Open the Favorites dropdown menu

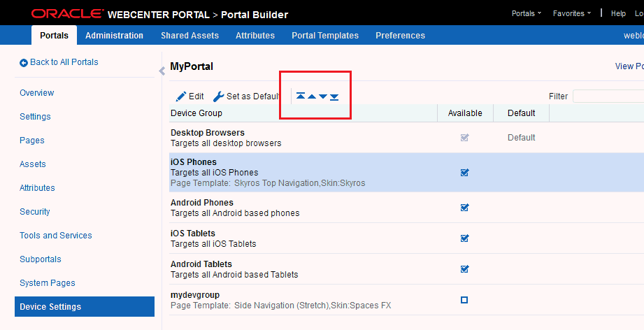point(572,13)
